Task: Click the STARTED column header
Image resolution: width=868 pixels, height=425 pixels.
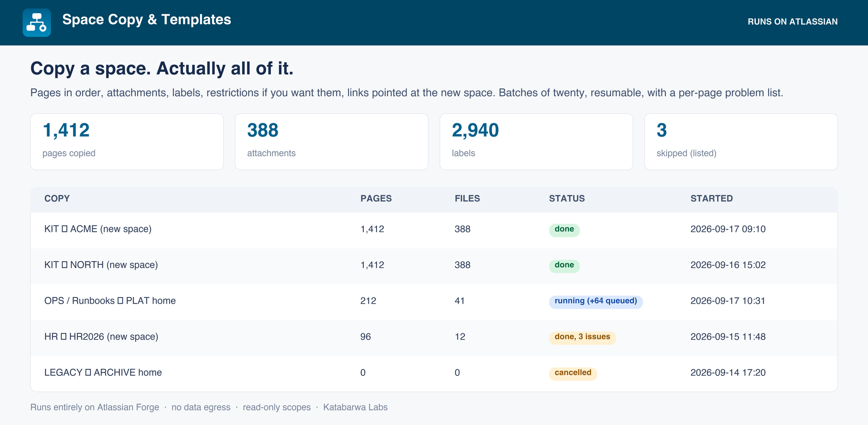Action: 712,199
